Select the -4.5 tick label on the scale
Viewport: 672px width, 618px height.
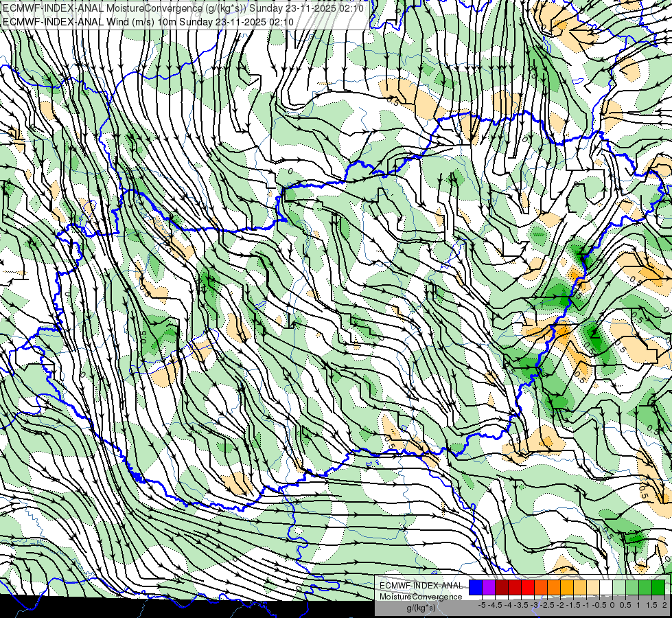tap(495, 605)
